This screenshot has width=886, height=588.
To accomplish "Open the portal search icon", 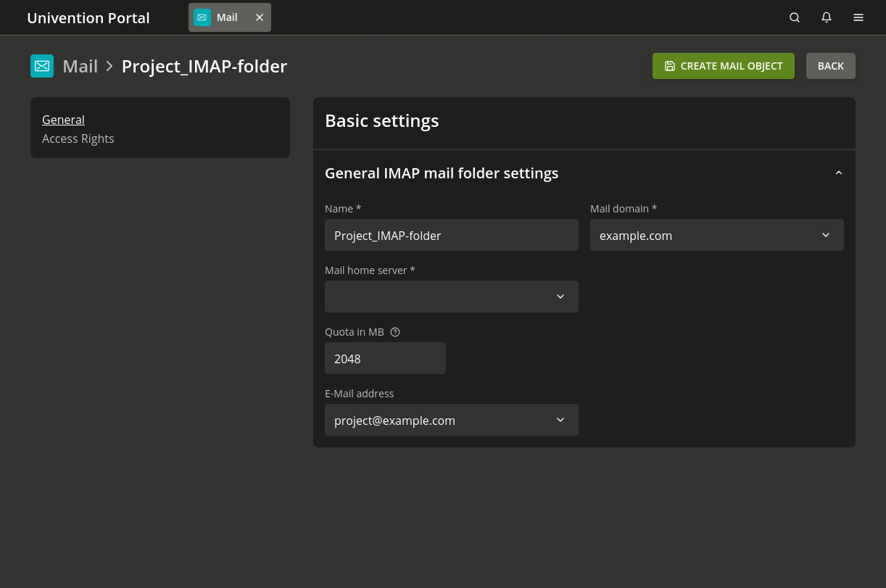I will coord(795,17).
